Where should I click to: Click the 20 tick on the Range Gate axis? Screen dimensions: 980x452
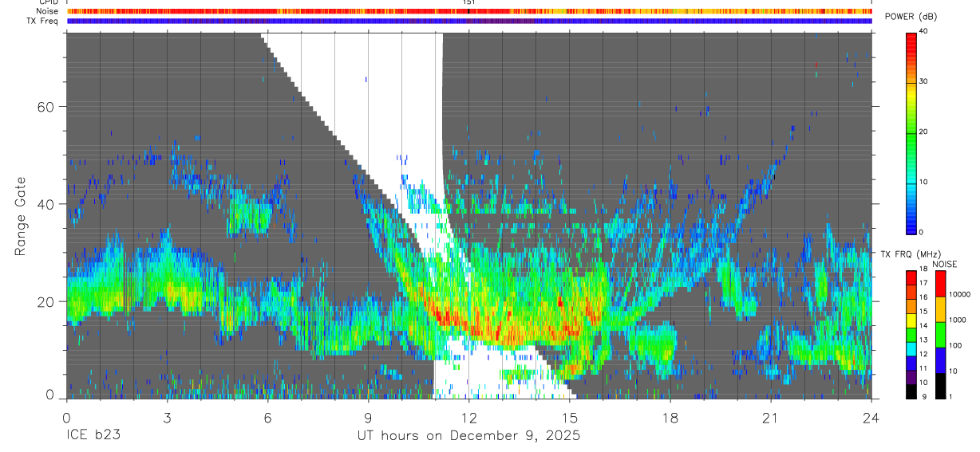45,301
